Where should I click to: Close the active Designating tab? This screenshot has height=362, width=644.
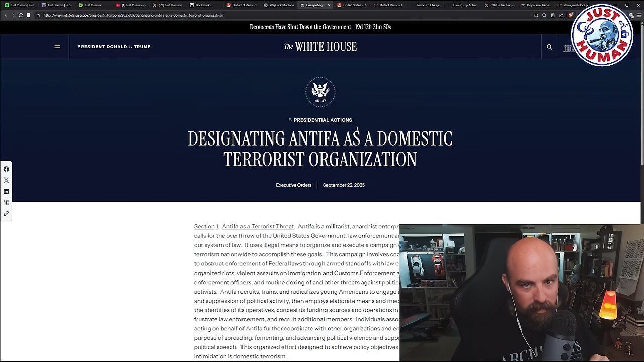point(329,5)
